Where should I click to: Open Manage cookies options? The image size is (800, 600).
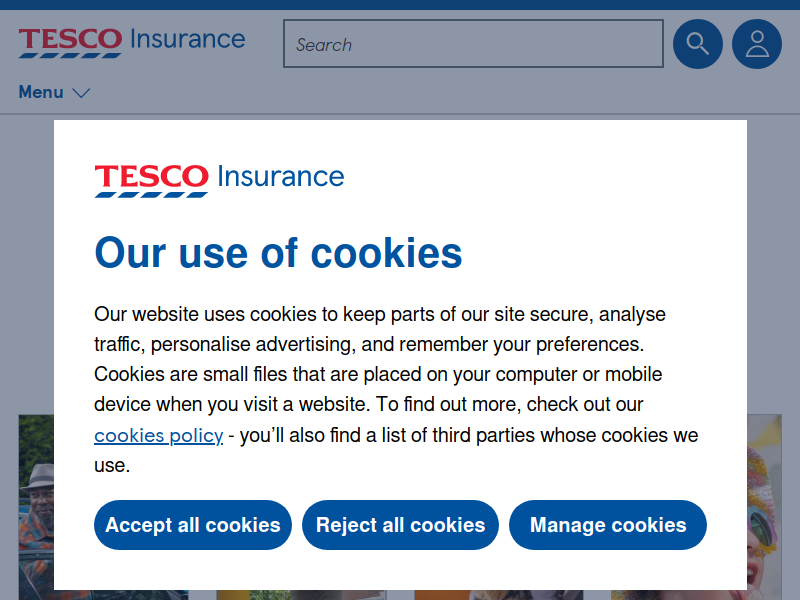(608, 525)
